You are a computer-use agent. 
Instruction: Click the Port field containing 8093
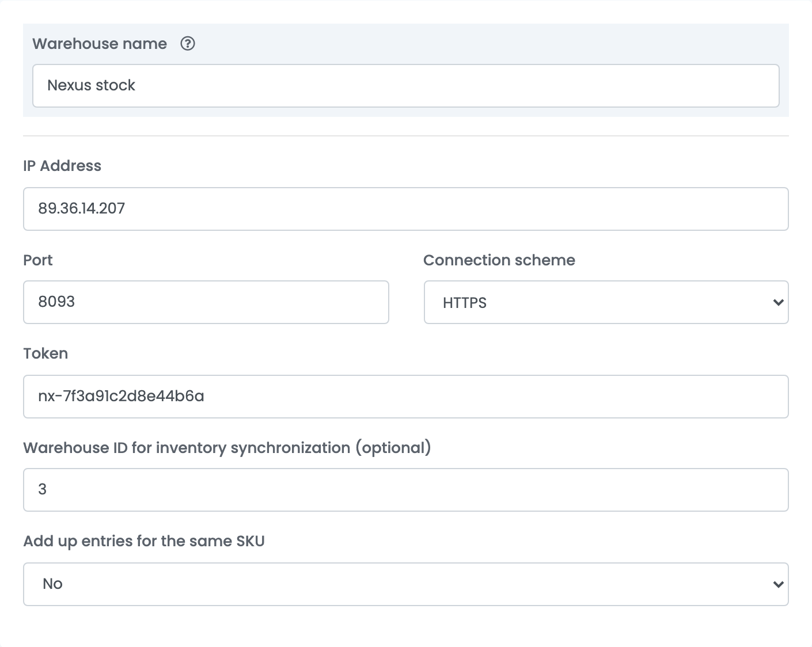click(206, 302)
